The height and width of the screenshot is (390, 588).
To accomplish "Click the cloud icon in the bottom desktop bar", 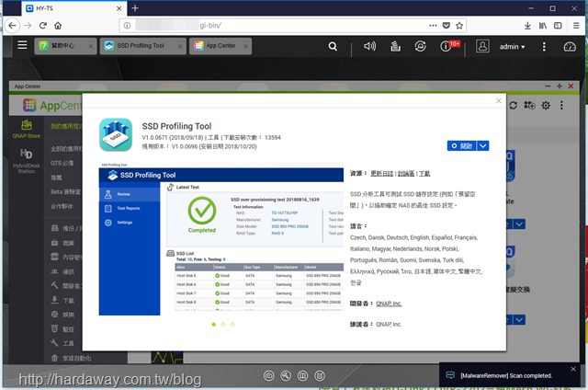I will (269, 375).
